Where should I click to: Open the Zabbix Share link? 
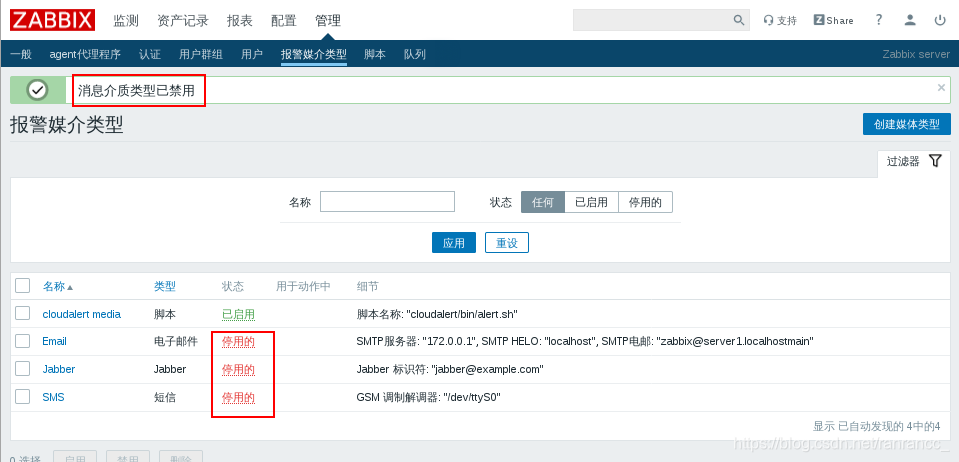(833, 20)
